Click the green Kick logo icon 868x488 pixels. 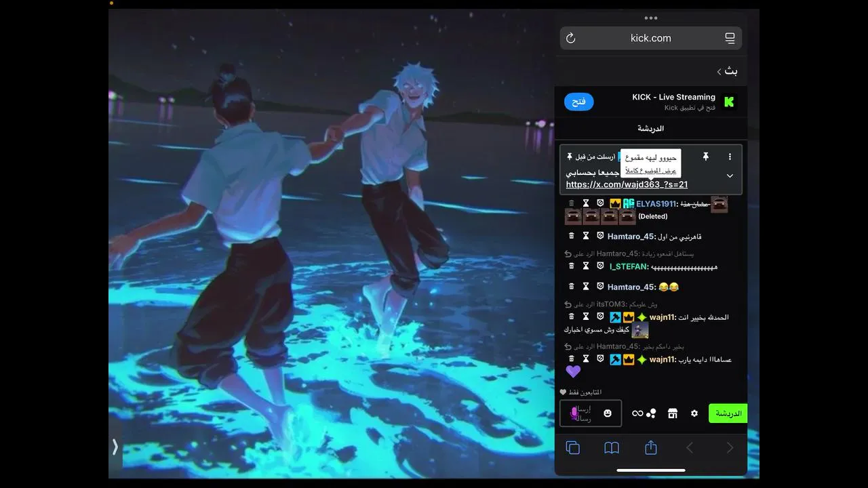(729, 102)
